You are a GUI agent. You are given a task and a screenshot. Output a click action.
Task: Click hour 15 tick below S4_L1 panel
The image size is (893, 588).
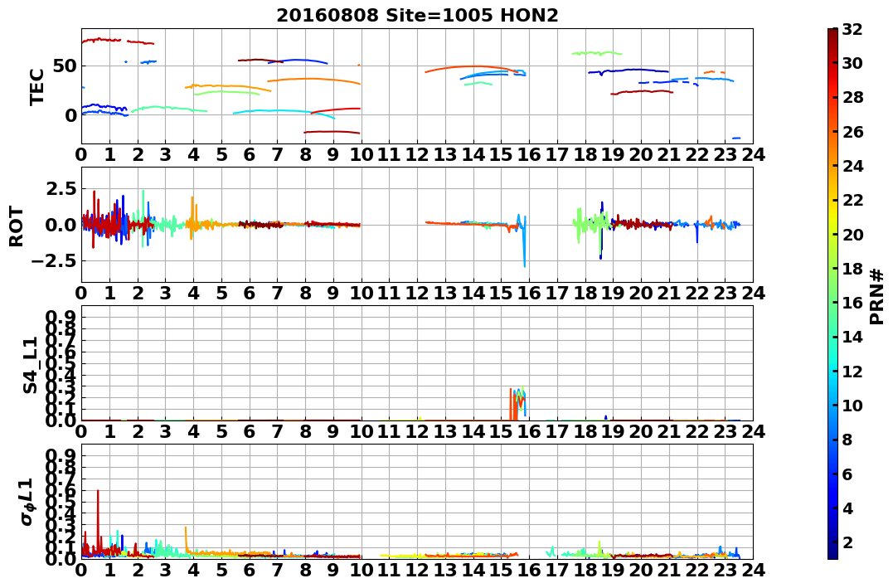(501, 432)
